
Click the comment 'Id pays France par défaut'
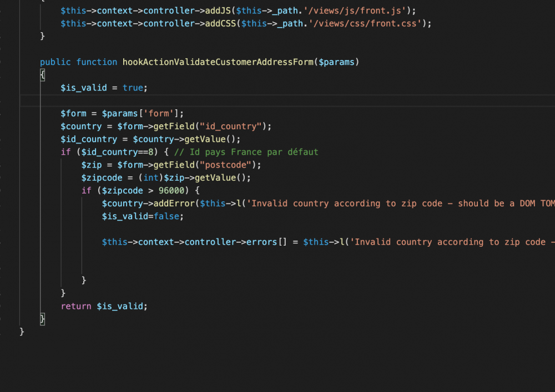click(246, 152)
